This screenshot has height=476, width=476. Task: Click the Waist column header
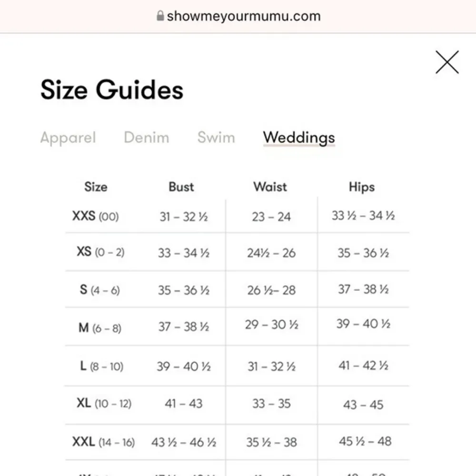point(270,187)
